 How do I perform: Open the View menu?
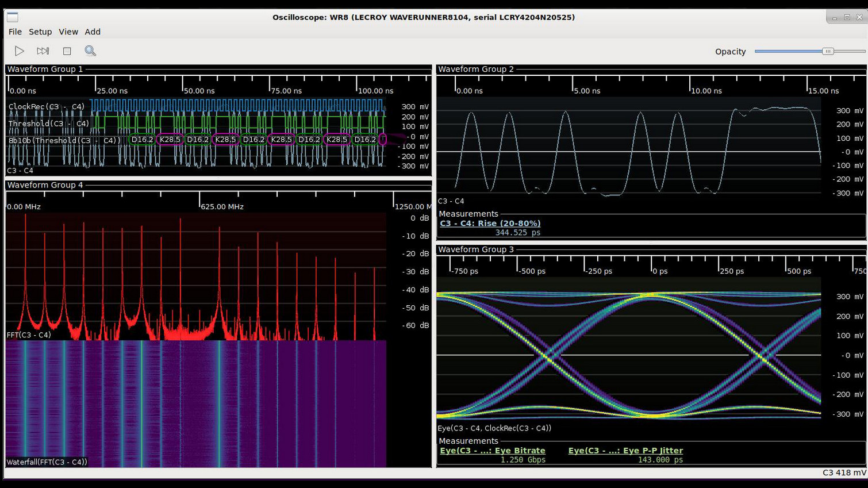tap(68, 32)
